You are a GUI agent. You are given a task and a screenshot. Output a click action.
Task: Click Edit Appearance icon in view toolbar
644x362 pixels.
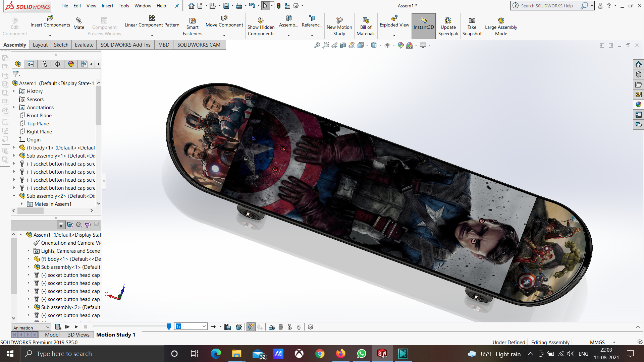(400, 45)
